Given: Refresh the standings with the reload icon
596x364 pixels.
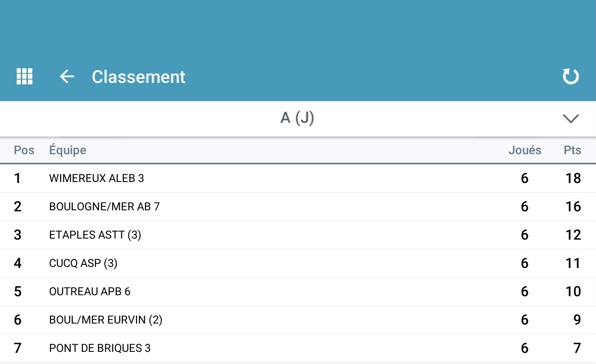Looking at the screenshot, I should (x=571, y=76).
